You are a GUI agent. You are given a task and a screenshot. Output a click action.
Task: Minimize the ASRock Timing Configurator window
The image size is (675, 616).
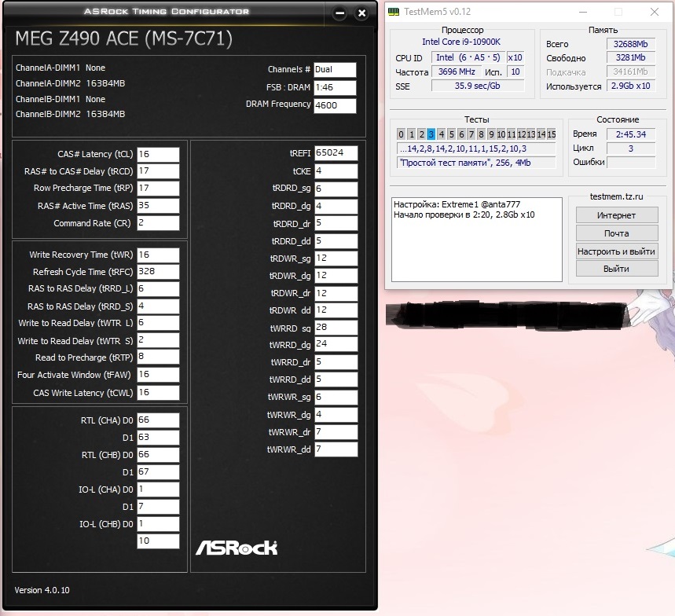tap(339, 13)
